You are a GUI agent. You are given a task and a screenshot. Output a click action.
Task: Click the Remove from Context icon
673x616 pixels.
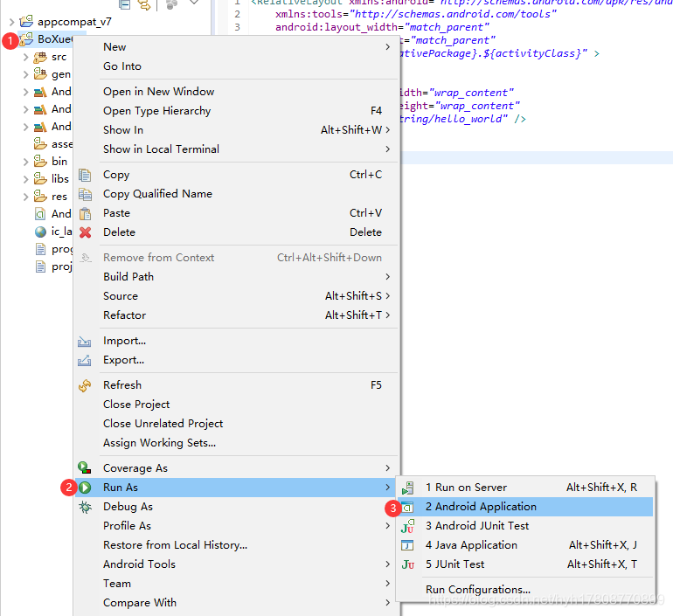coord(86,258)
